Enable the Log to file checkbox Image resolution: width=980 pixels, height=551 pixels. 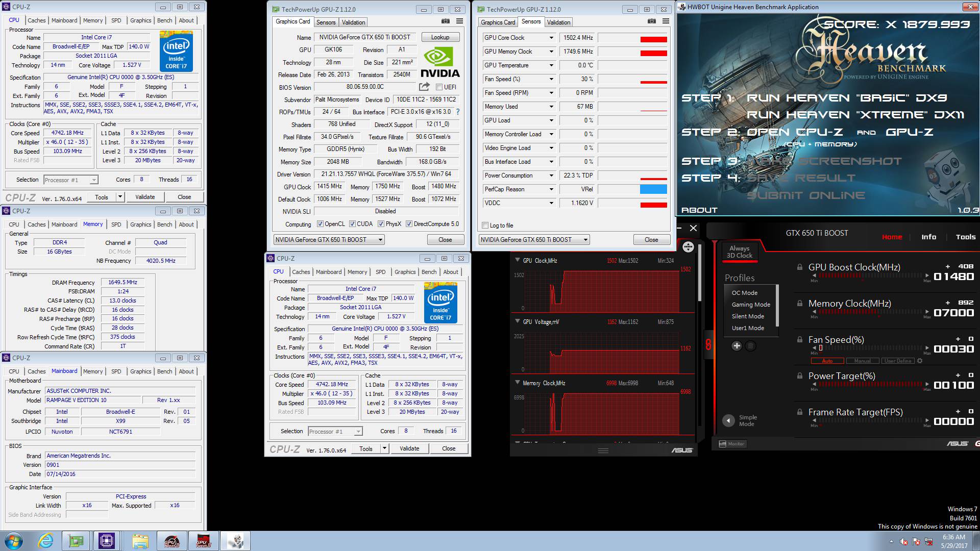tap(485, 226)
